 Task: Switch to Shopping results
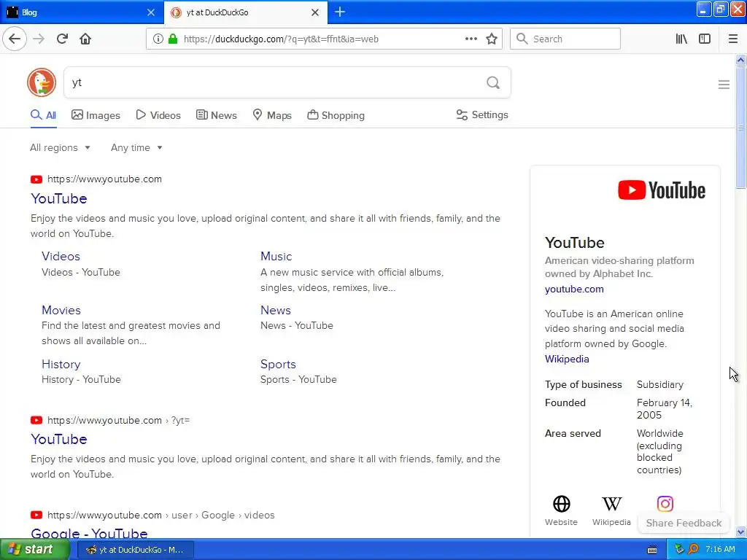[336, 115]
